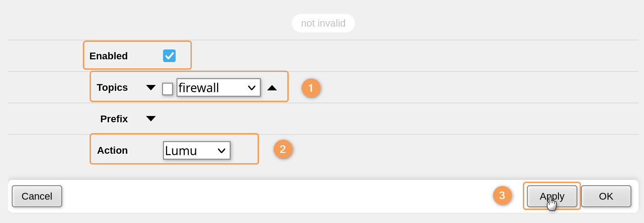Viewport: 644px width, 223px height.
Task: Click the Enabled label text
Action: [109, 56]
